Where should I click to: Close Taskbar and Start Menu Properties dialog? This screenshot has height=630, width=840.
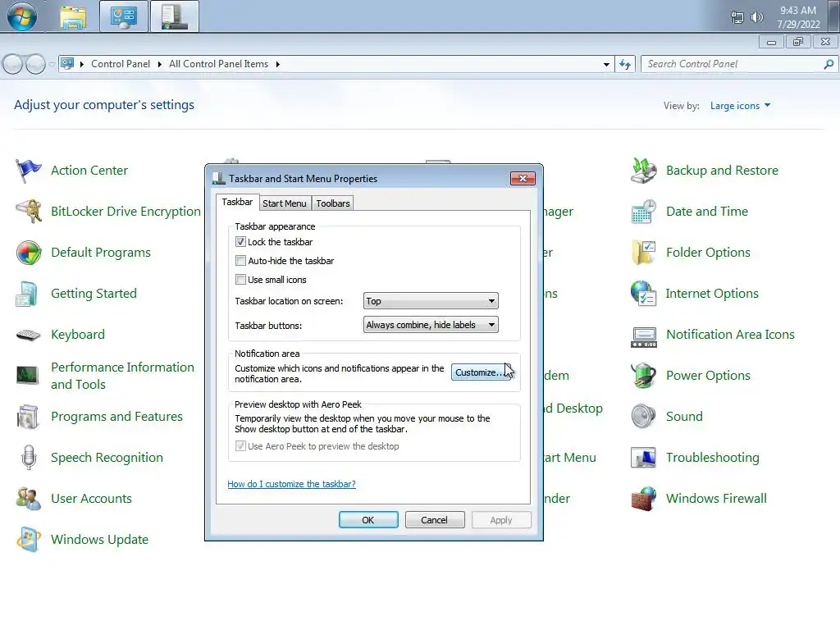(523, 178)
